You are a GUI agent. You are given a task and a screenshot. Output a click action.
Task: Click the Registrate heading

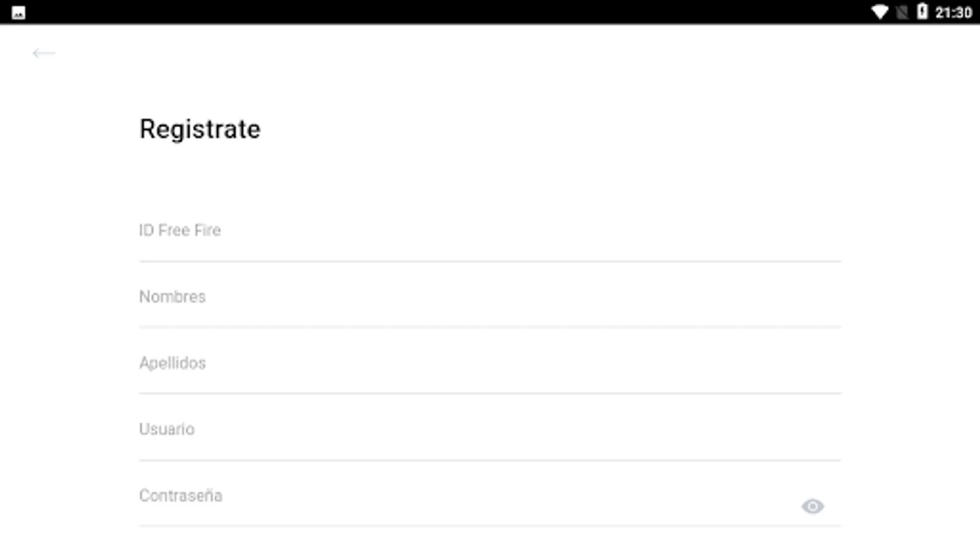200,129
